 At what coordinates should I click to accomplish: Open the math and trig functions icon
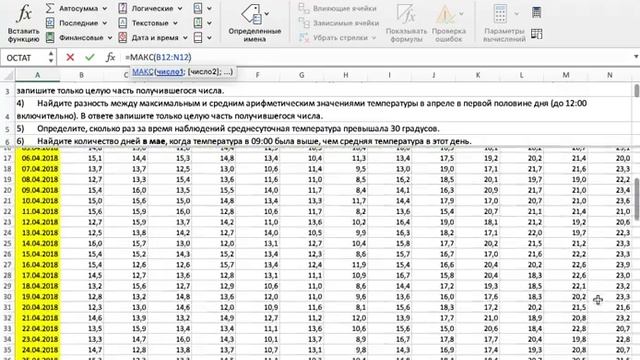pos(198,23)
